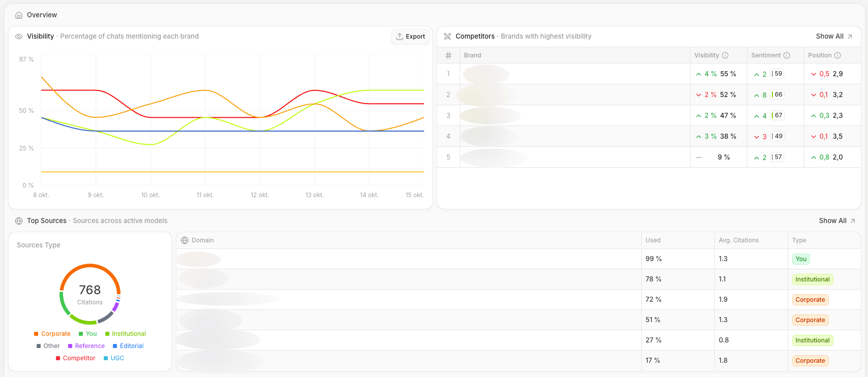Select the first competitor row at 55 %
Screen dimensions: 868x377
575,74
